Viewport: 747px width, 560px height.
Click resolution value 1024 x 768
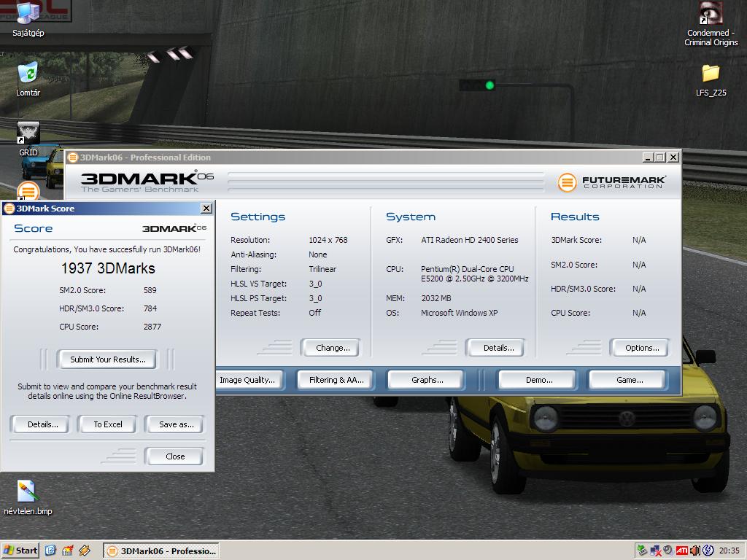pos(328,240)
